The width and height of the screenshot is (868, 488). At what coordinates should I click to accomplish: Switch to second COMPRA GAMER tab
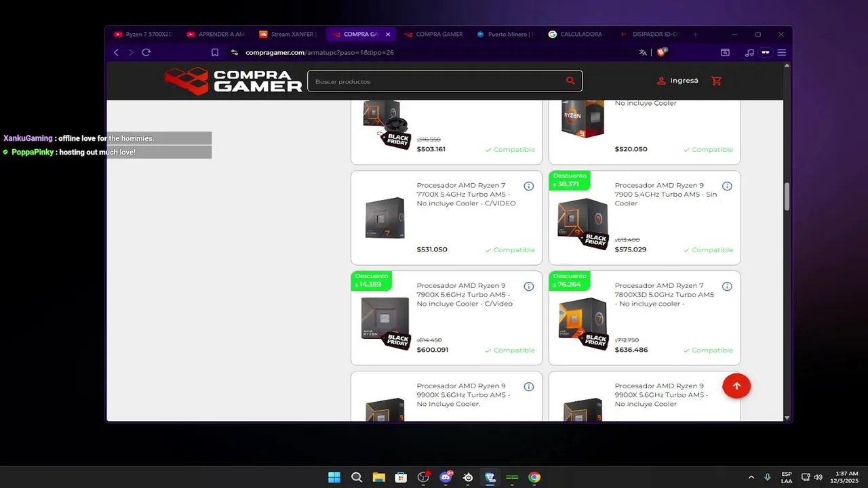coord(433,35)
